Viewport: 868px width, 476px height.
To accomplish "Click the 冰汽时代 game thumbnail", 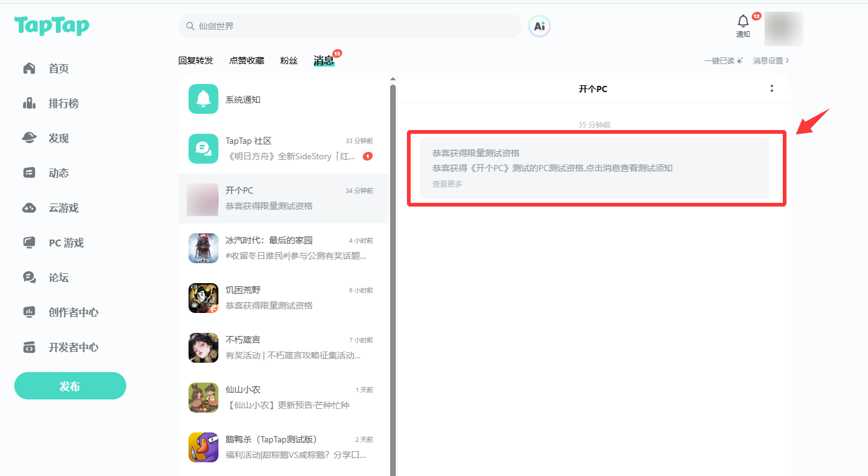I will (203, 248).
